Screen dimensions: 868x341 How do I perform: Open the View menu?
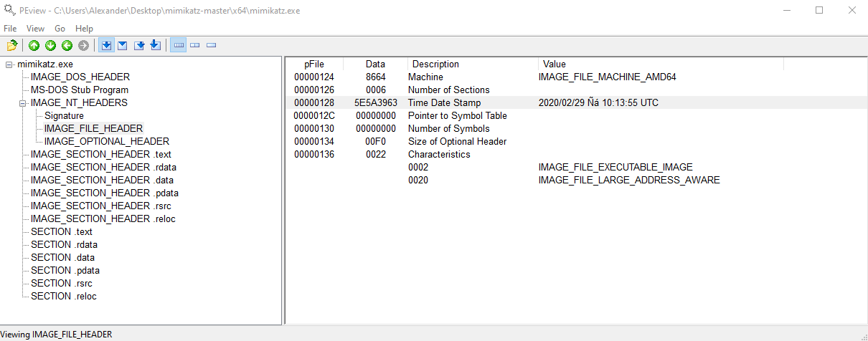[x=35, y=29]
